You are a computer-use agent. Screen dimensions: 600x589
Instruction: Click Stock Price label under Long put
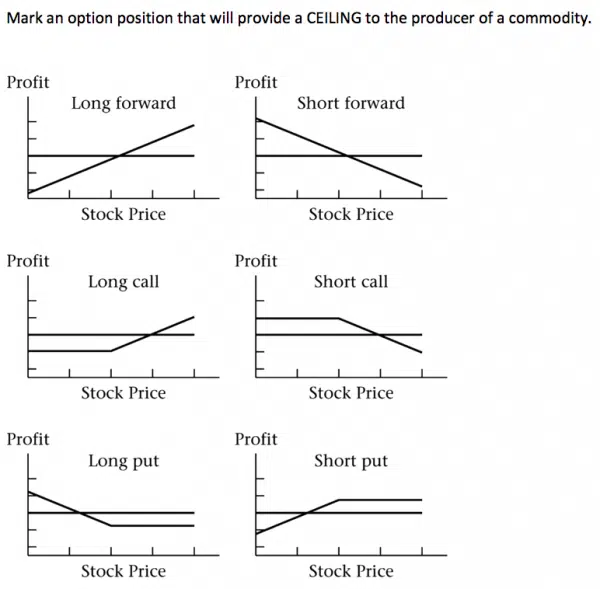coord(123,571)
